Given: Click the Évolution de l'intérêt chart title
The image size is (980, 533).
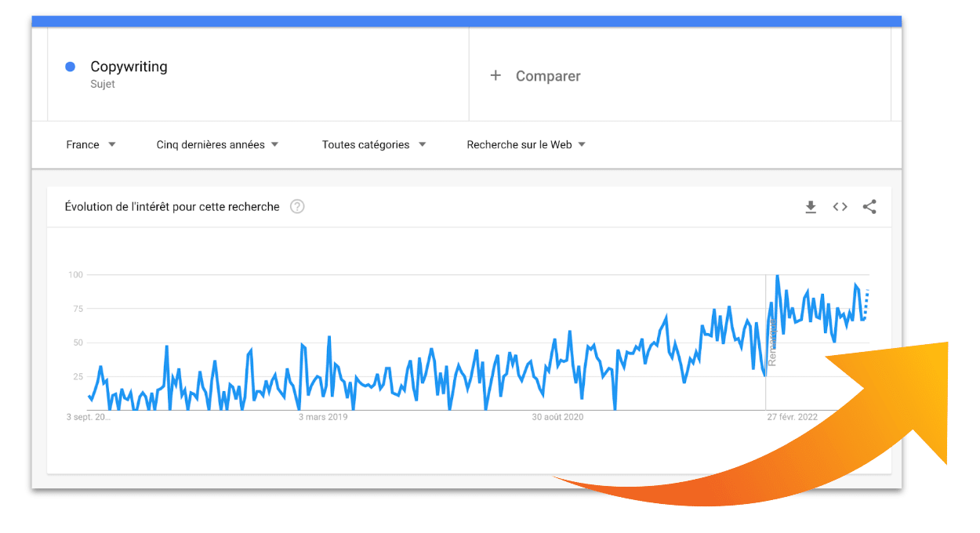Looking at the screenshot, I should (x=172, y=207).
